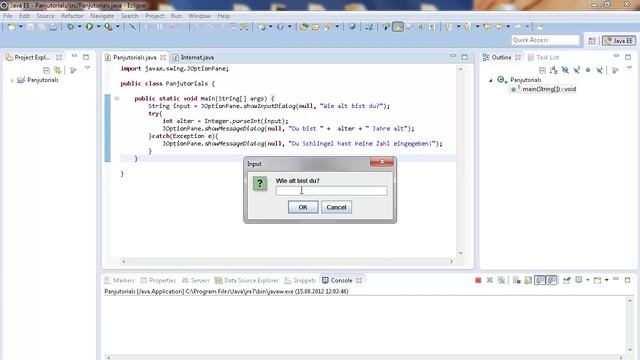Screen dimensions: 640x360
Task: Toggle Mark Occurrences highlighted toolbar icon
Action: (x=398, y=27)
